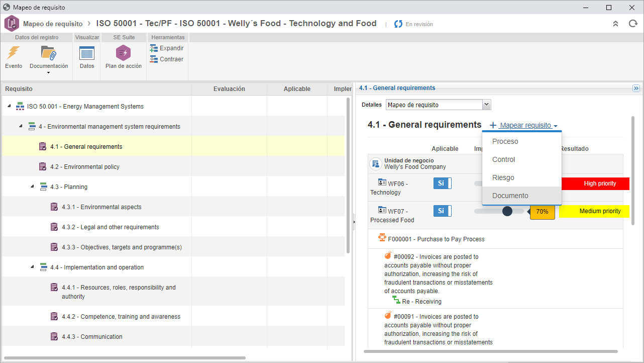This screenshot has height=363, width=644.
Task: Choose Riesgo from the menu
Action: 522,177
